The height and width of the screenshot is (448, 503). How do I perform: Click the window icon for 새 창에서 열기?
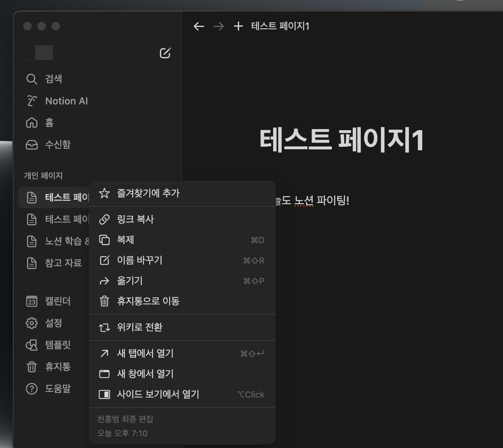pyautogui.click(x=104, y=374)
